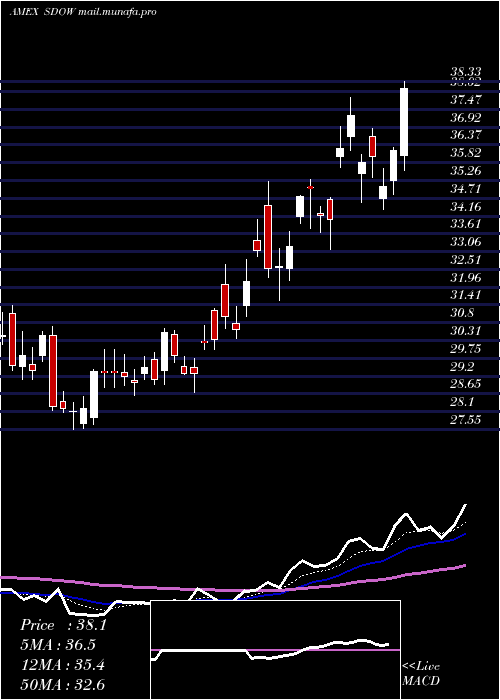Click the 50MA : 32.6 readout
Screen dimensions: 500x700
63,685
